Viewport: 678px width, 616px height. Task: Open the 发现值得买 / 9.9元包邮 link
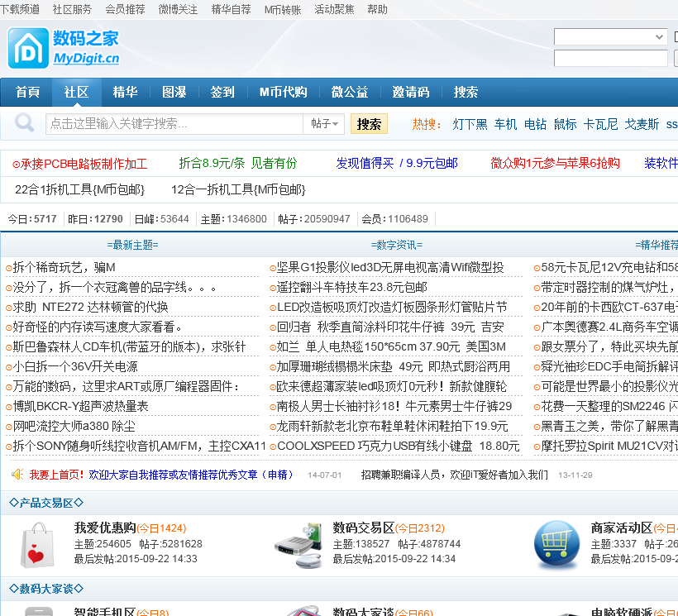pos(397,164)
